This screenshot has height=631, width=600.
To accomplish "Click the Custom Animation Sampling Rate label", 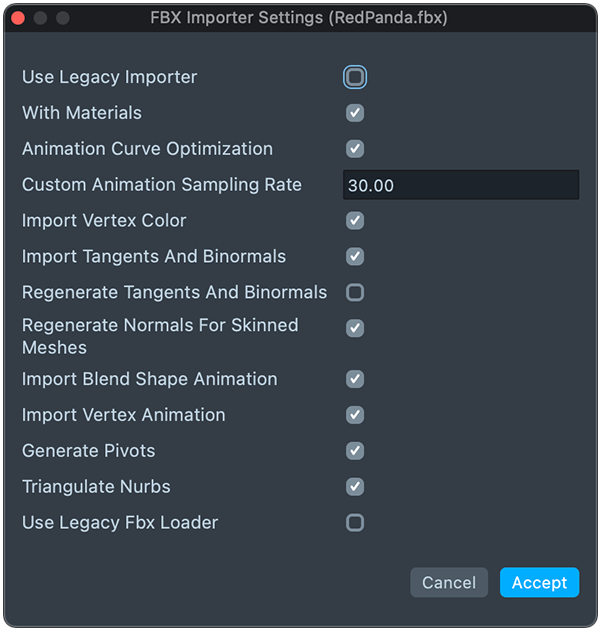I will click(162, 185).
